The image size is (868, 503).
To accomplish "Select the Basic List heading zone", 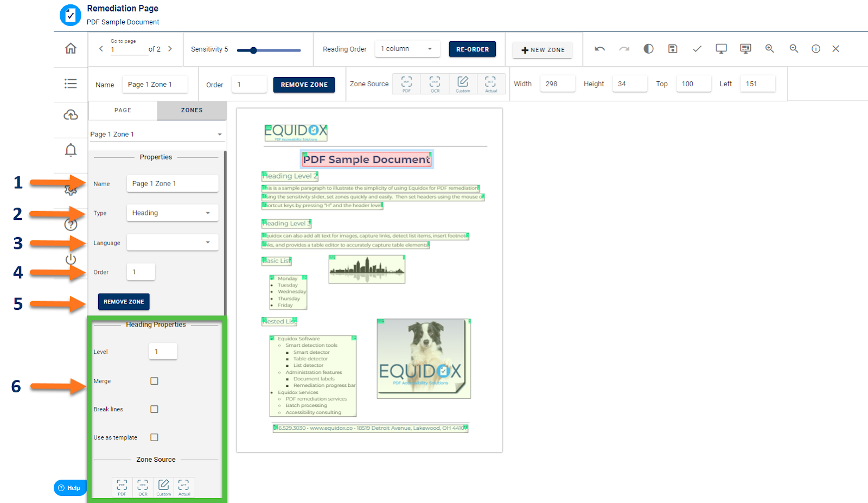I will point(277,260).
